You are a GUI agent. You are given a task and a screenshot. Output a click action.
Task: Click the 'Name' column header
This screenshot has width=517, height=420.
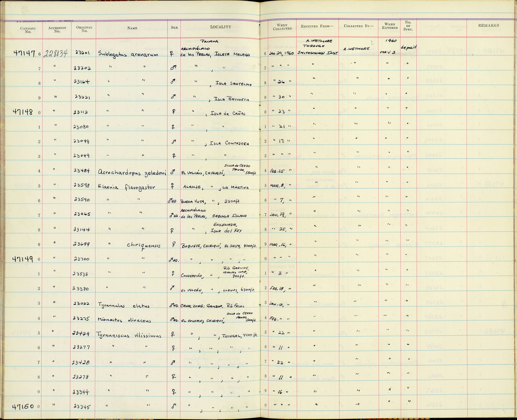[132, 28]
